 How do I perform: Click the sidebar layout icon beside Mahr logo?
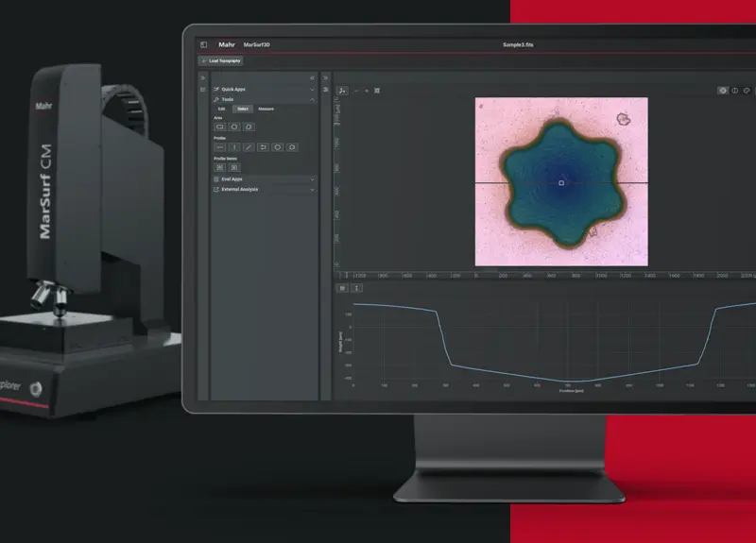(203, 44)
